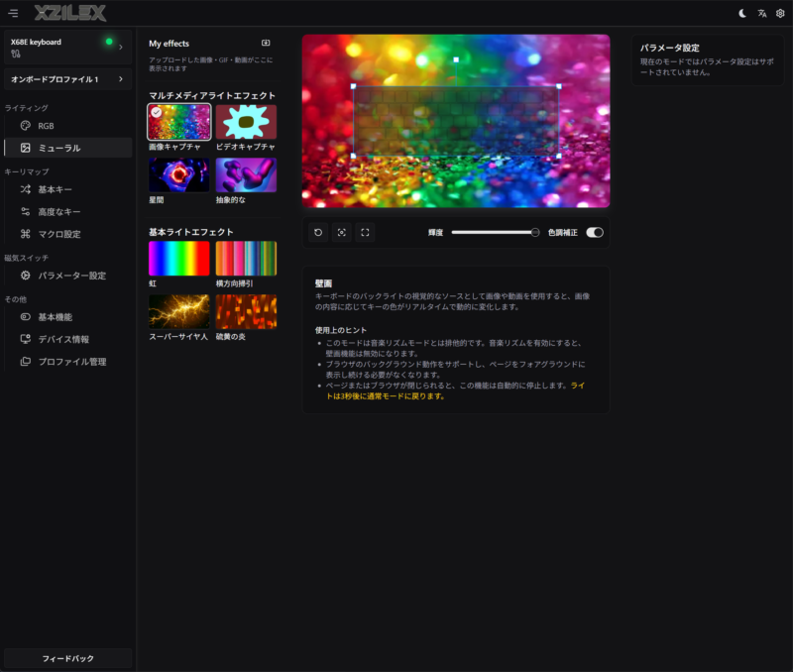Screen dimensions: 793x672
Task: Click the reset rotate icon below preview
Action: (318, 233)
